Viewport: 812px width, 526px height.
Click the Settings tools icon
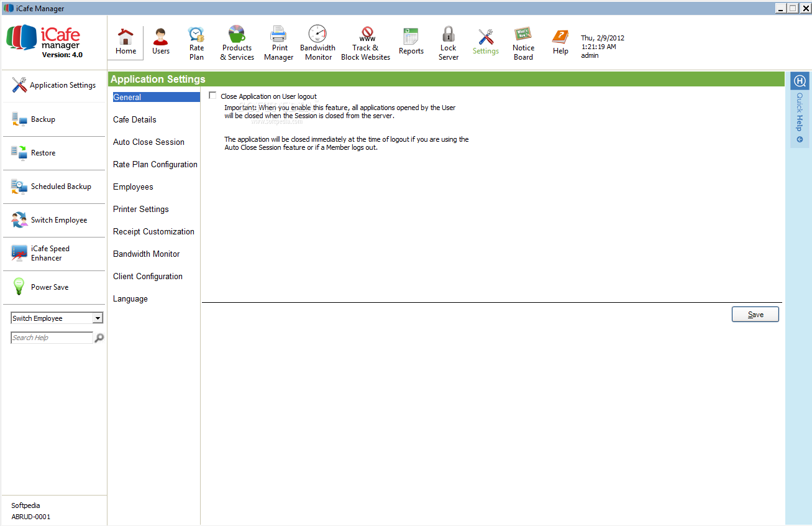(x=485, y=37)
